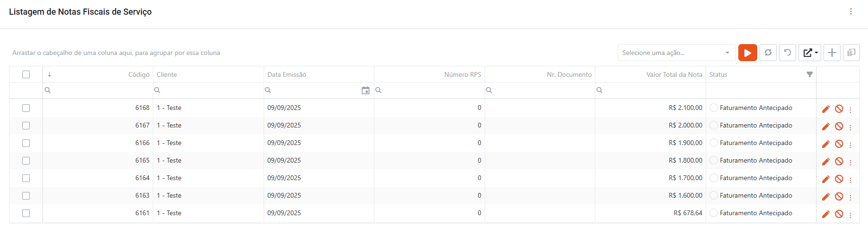
Task: Click the plus icon to add a note
Action: tap(832, 53)
